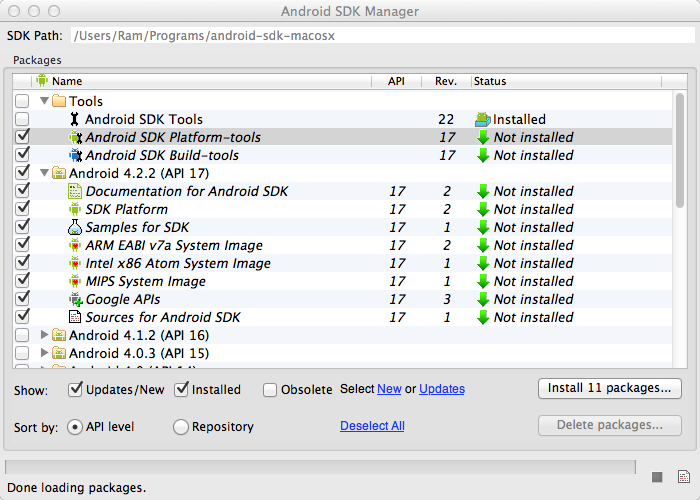
Task: Click the green download arrow for SDK Platform
Action: 483,209
